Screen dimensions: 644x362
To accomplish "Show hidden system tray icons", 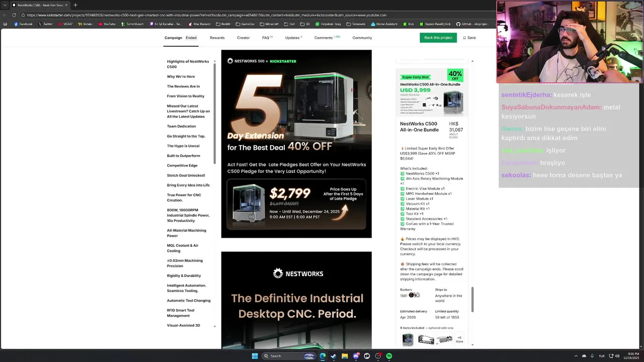I will pos(576,356).
